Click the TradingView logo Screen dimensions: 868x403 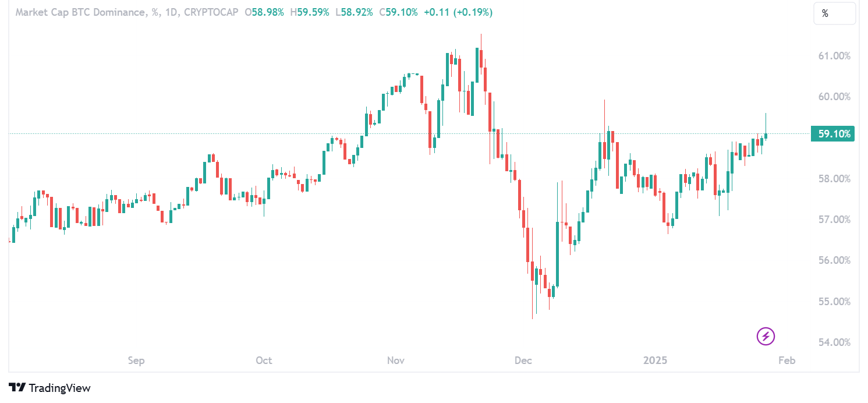(49, 388)
